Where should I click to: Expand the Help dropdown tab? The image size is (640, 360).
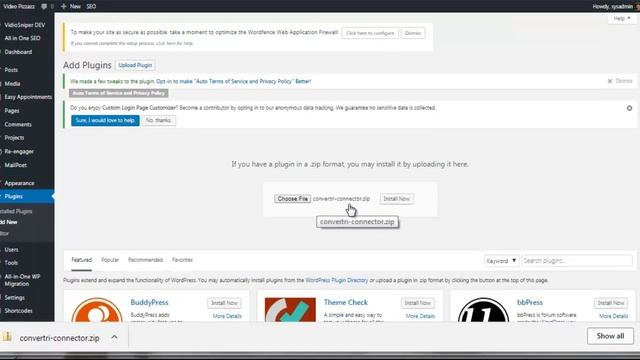click(622, 18)
